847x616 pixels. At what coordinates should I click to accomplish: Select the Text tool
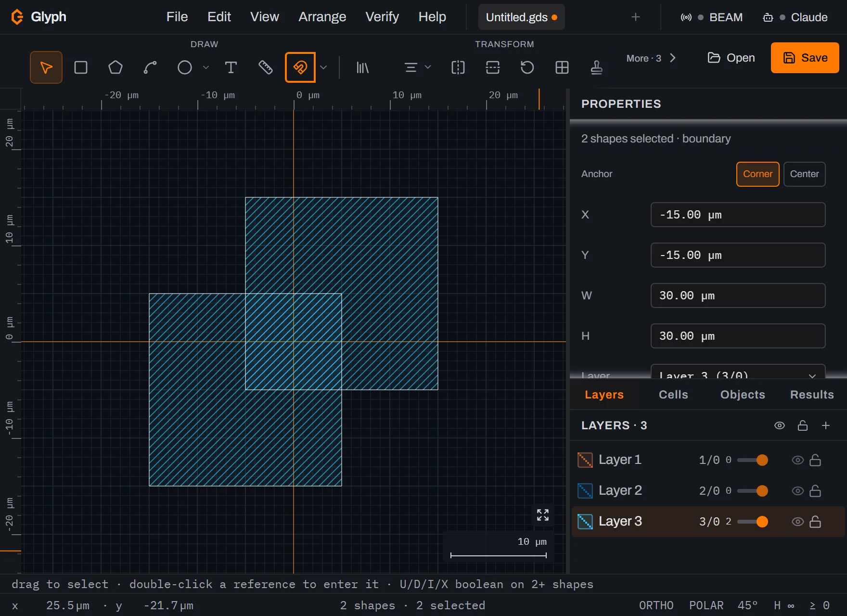click(231, 67)
